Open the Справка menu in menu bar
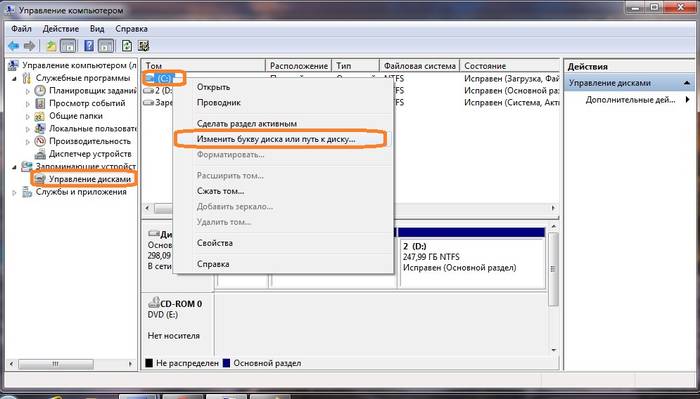 click(131, 29)
